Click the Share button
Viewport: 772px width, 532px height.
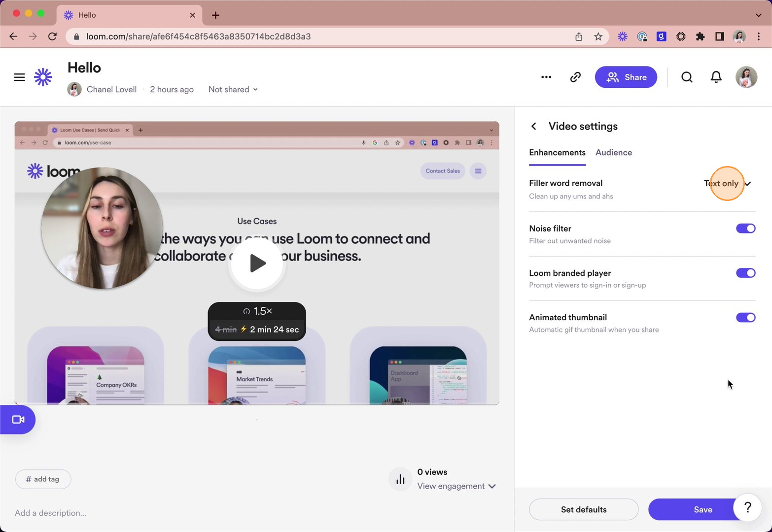click(x=626, y=77)
